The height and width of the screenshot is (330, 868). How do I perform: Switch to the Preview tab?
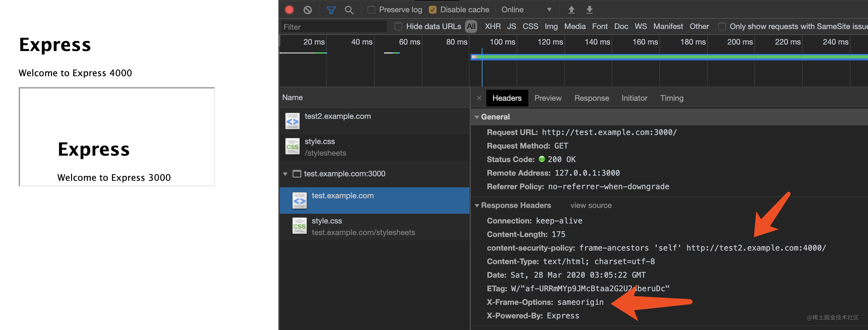click(548, 98)
